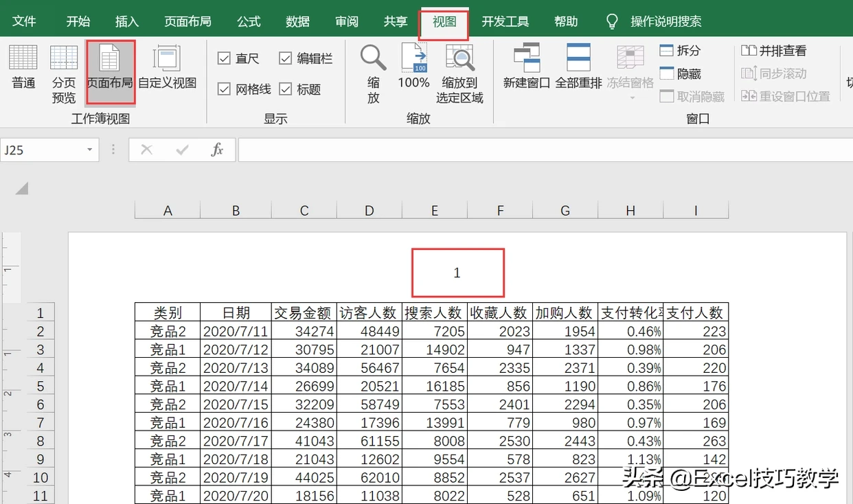Open the Review (审阅) tab

[347, 21]
